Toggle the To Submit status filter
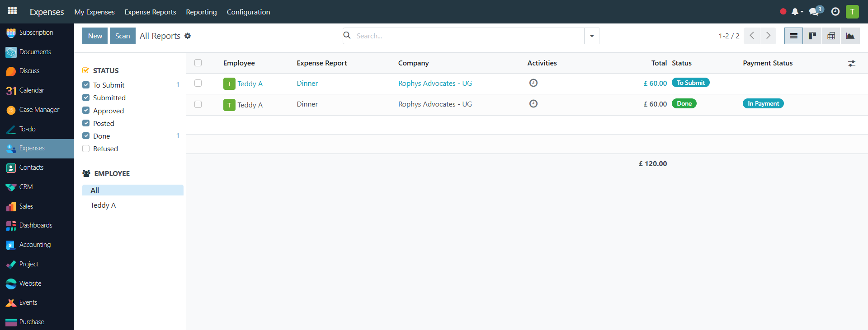This screenshot has width=868, height=330. pyautogui.click(x=86, y=85)
